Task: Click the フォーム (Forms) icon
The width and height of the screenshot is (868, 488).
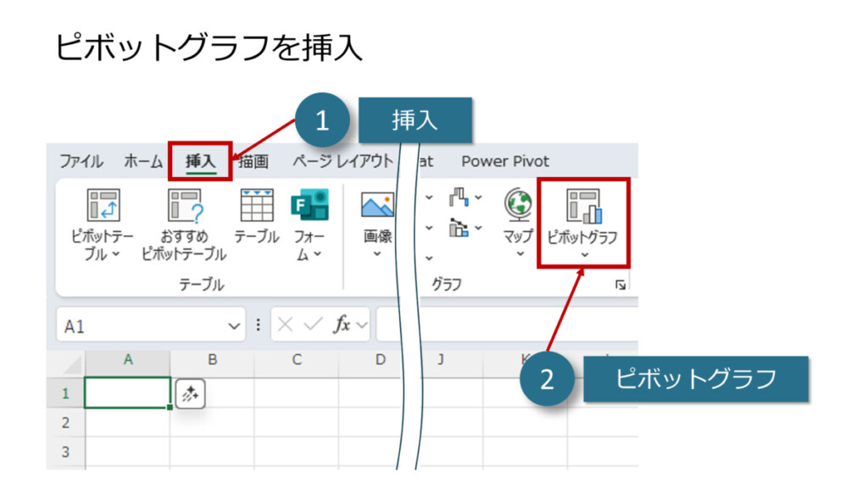Action: pos(309,206)
